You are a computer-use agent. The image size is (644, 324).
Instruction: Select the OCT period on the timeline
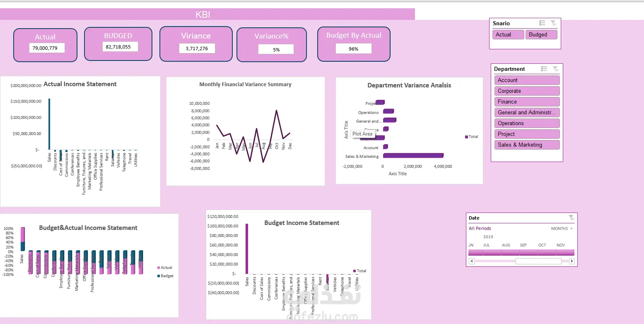547,252
